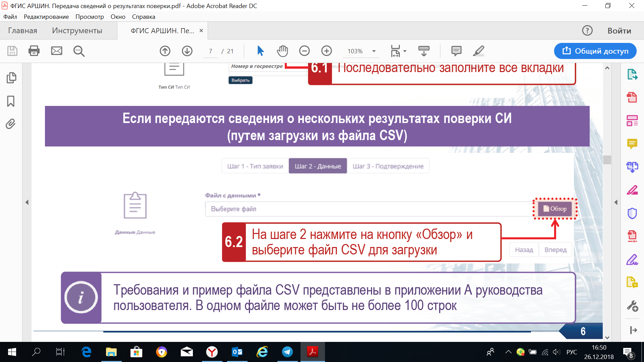The height and width of the screenshot is (362, 644).
Task: Click the Zoom in plus icon
Action: point(326,51)
